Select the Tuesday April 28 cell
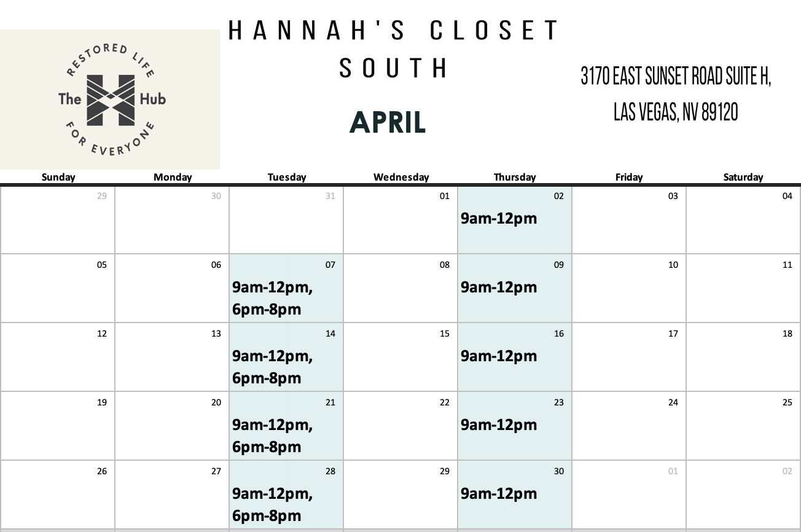Screen dimensions: 801x532 [x=286, y=495]
